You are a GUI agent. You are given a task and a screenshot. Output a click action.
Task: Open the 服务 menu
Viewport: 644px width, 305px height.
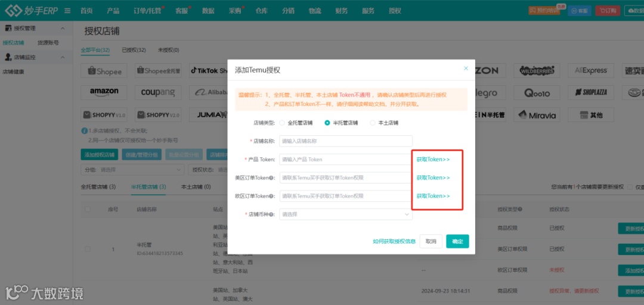[369, 11]
